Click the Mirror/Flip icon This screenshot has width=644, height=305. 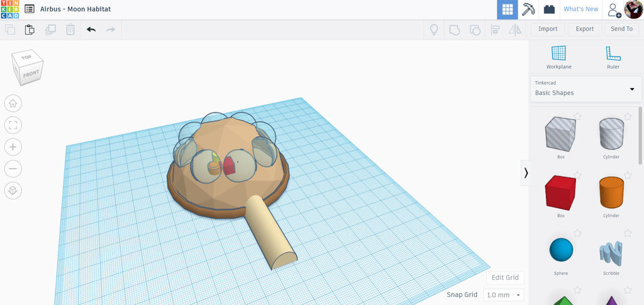tap(515, 30)
